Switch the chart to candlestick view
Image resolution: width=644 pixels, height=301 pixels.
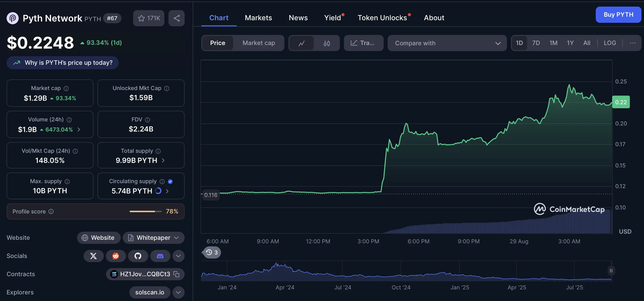(326, 43)
